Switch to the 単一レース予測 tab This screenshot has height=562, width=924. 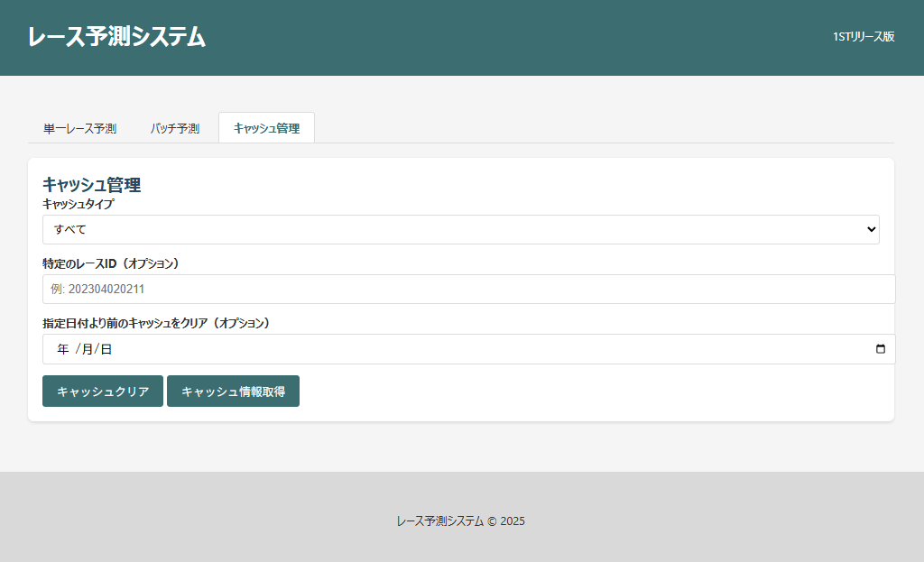[x=79, y=128]
